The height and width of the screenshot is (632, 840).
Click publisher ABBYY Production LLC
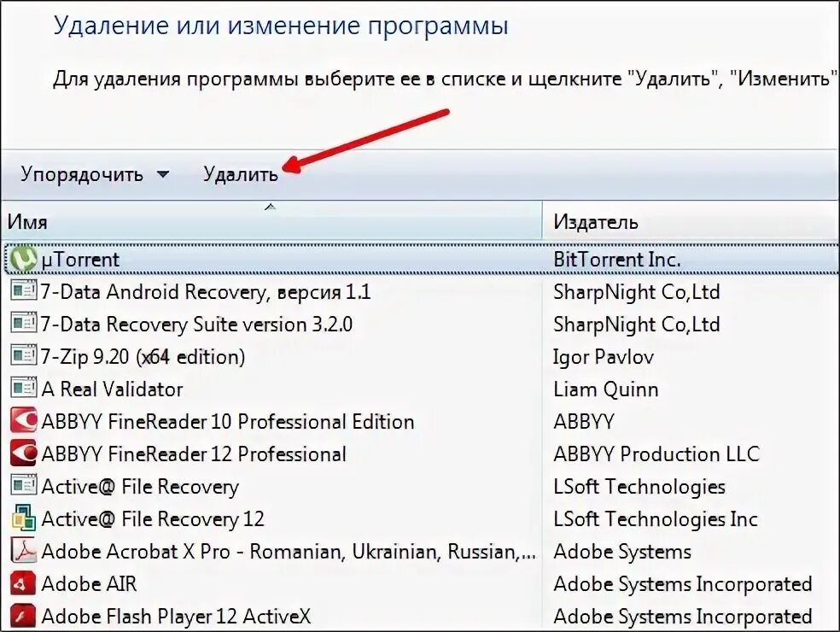tap(656, 454)
